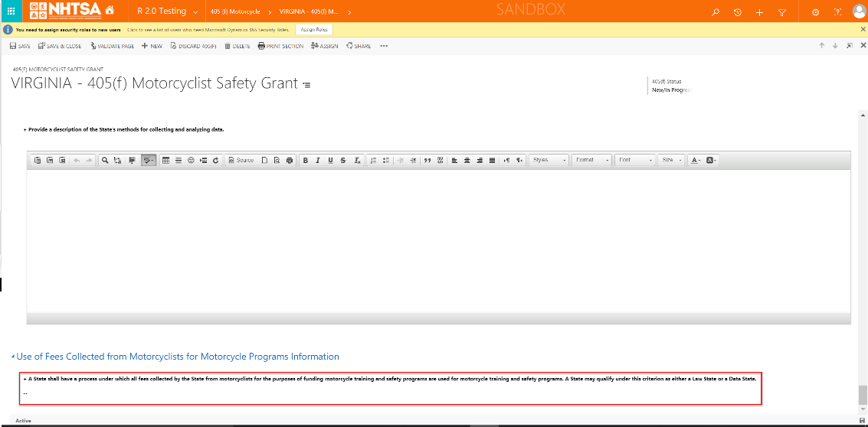Click the Find magnifier in the editor toolbar
This screenshot has width=868, height=427.
click(x=105, y=160)
